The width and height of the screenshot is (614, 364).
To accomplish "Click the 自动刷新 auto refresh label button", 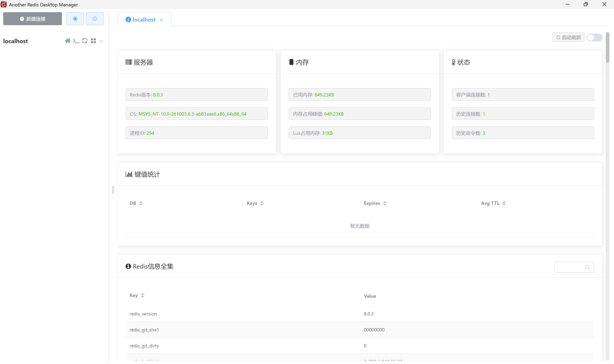I will coord(568,38).
